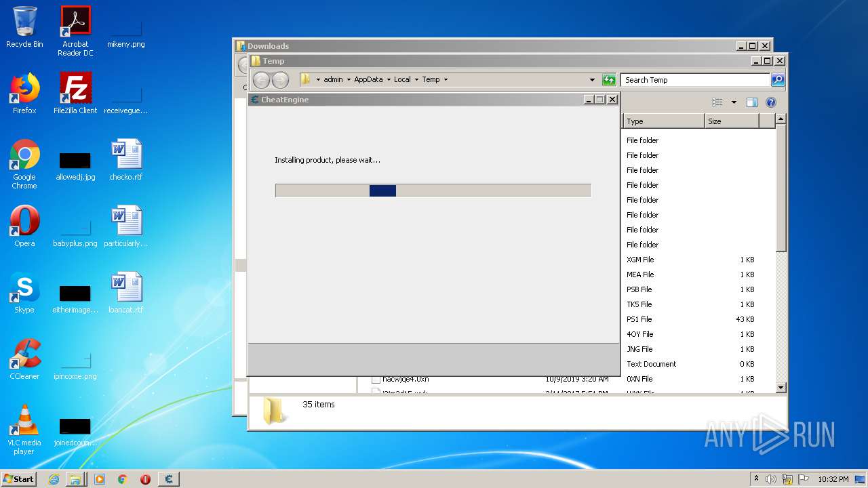Viewport: 868px width, 488px height.
Task: Click the Forward button in Temp window
Action: [280, 80]
